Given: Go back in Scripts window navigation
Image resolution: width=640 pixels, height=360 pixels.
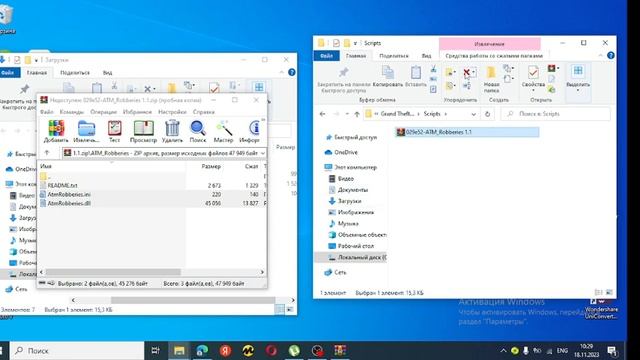Looking at the screenshot, I should pyautogui.click(x=322, y=114).
